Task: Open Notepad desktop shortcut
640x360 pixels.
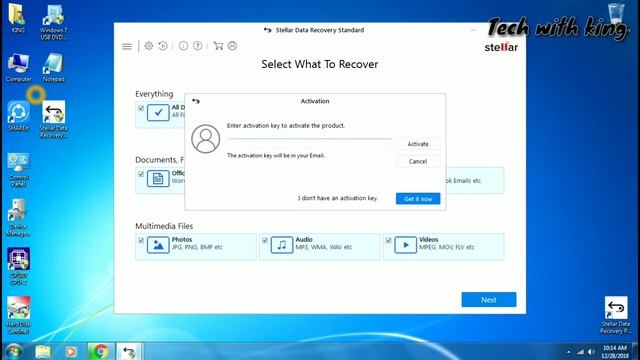Action: tap(53, 68)
